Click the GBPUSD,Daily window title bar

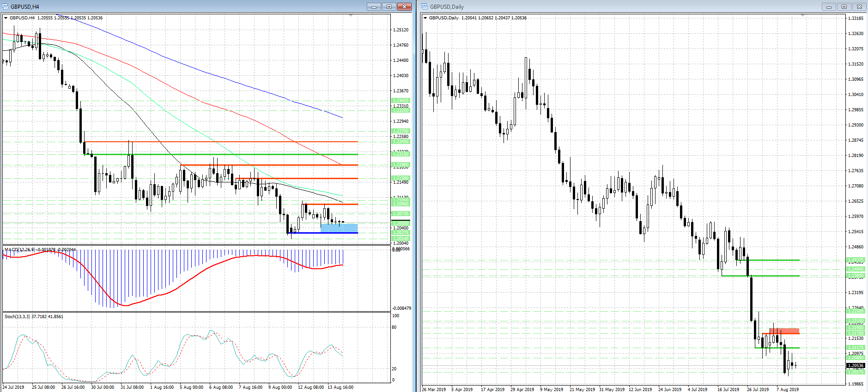(x=619, y=6)
